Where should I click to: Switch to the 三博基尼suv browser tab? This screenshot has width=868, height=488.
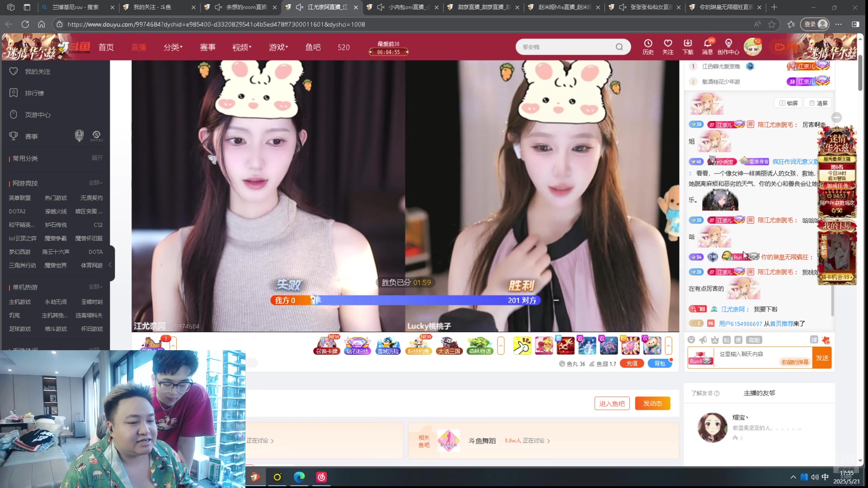78,7
